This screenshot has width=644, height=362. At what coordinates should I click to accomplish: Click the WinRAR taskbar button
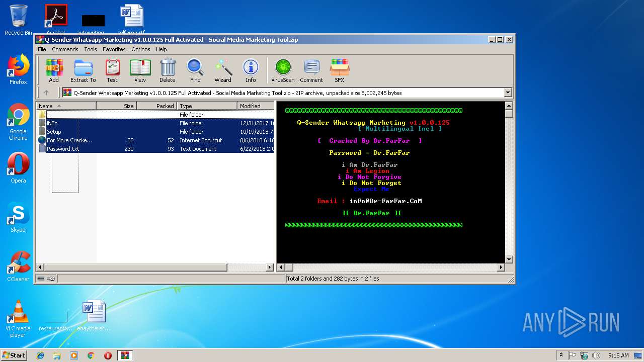pos(125,355)
